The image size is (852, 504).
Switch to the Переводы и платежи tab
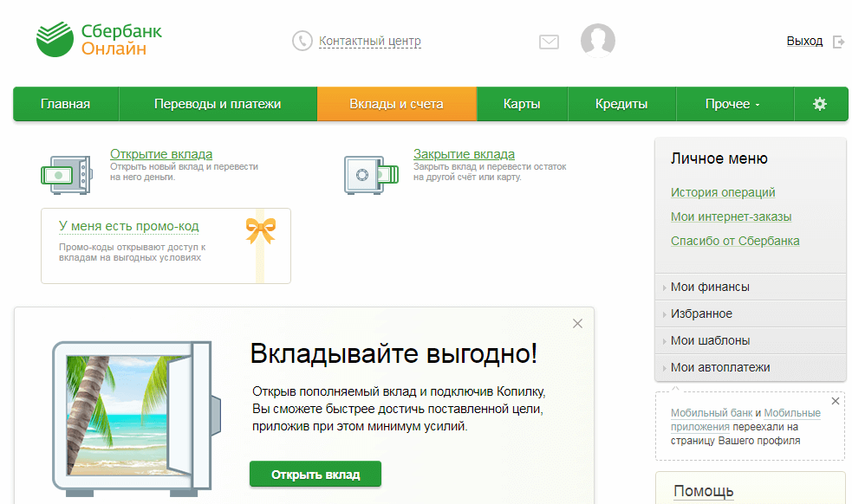click(x=218, y=104)
